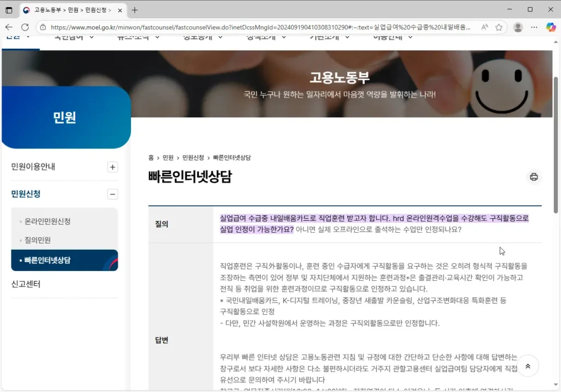Click the 답변 row label
The height and width of the screenshot is (392, 561).
tap(162, 340)
